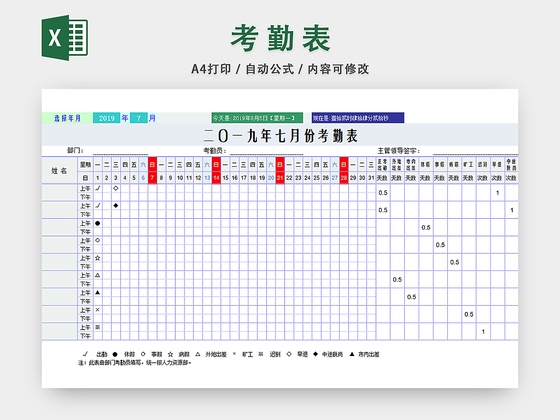Image resolution: width=560 pixels, height=420 pixels.
Task: Click the red date cell 21
Action: 280,178
